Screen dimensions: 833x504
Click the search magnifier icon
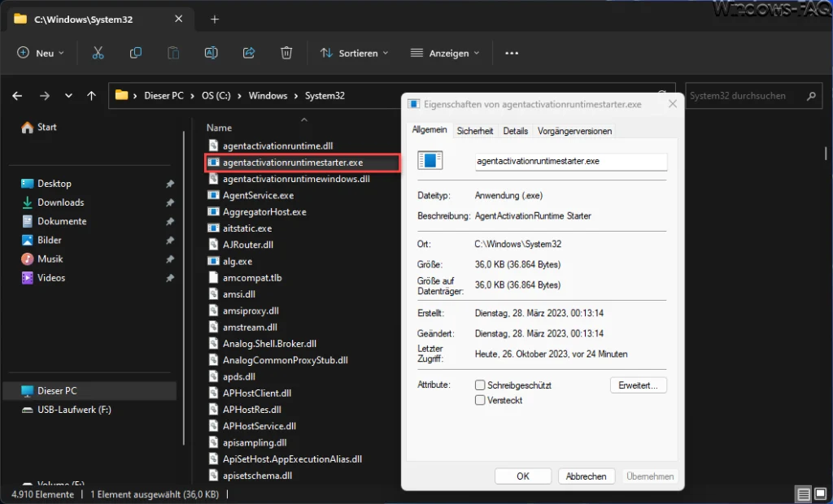tap(811, 96)
